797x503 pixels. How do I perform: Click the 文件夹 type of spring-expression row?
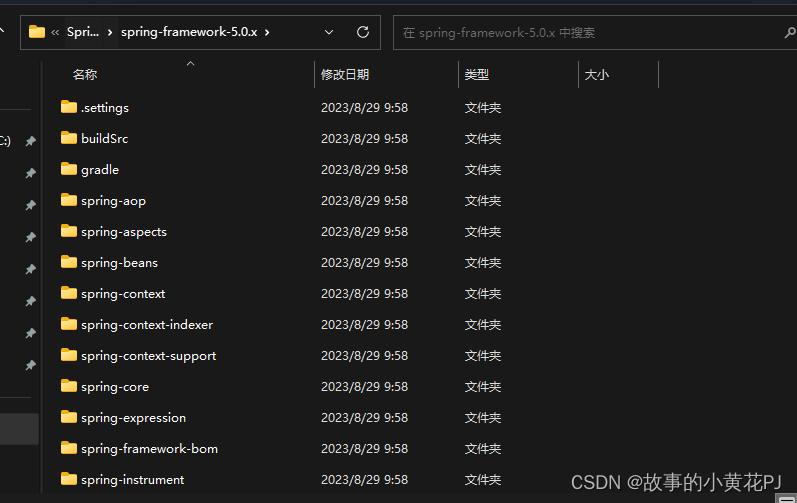(x=483, y=418)
